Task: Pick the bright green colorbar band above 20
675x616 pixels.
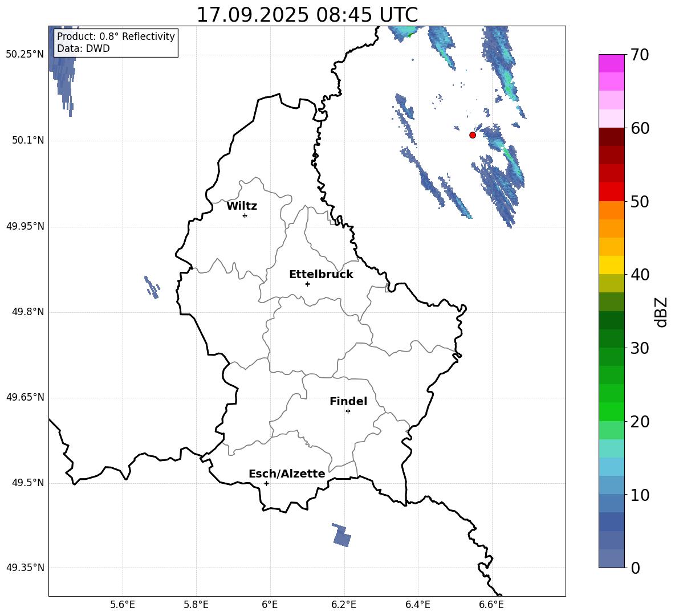Action: point(611,411)
